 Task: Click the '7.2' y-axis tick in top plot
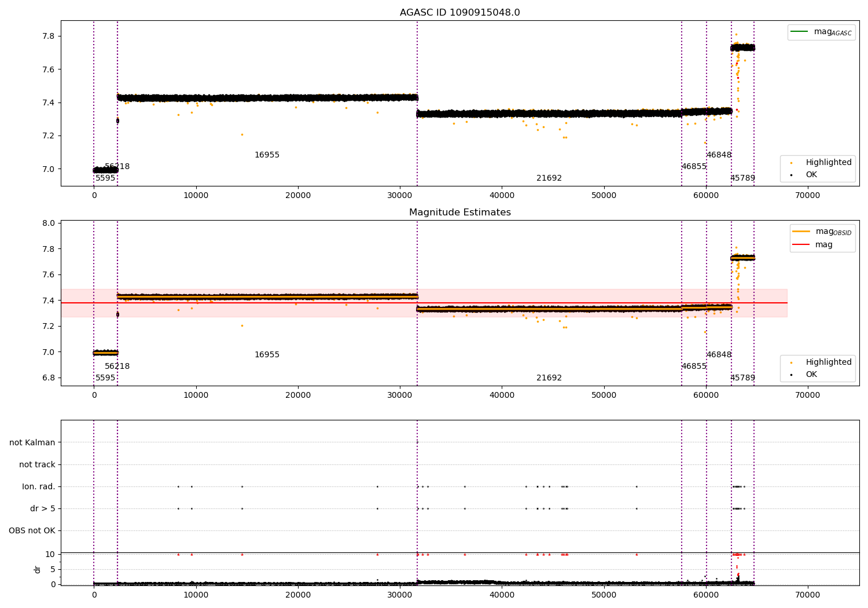49,136
